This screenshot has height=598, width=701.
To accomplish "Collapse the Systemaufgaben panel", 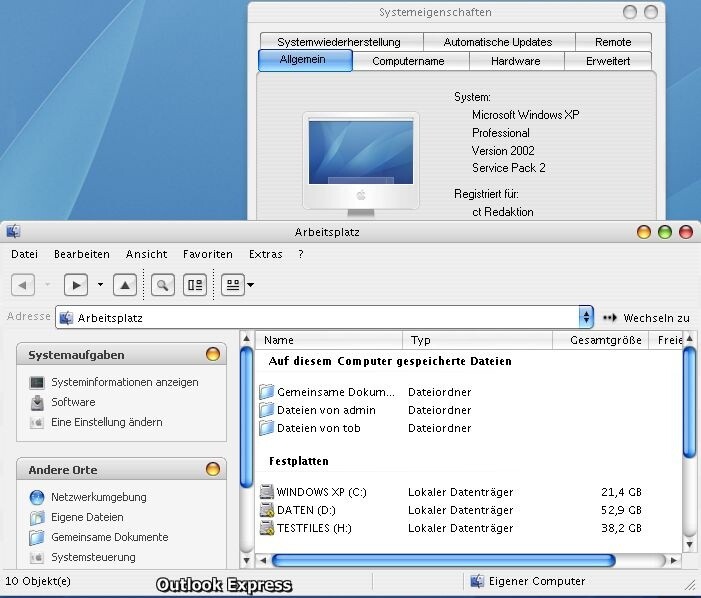I will (213, 354).
